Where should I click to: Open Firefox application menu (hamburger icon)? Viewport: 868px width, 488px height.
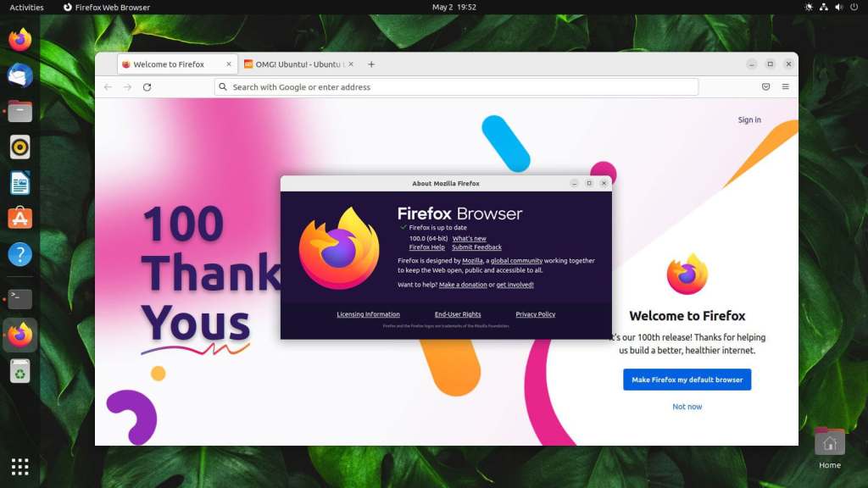pos(785,86)
